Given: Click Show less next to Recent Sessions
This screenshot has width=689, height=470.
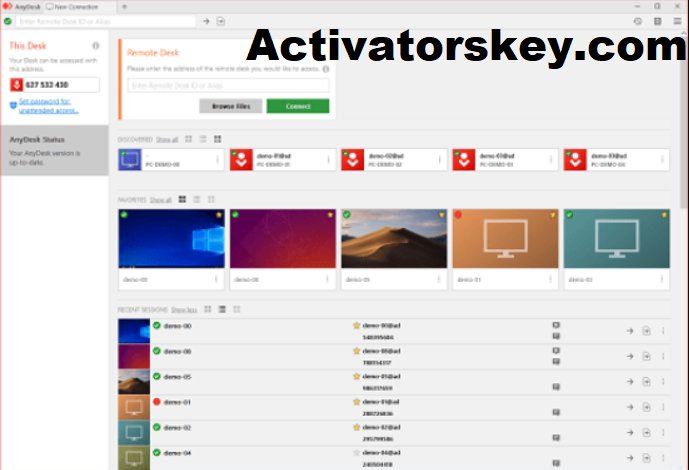Looking at the screenshot, I should 184,310.
